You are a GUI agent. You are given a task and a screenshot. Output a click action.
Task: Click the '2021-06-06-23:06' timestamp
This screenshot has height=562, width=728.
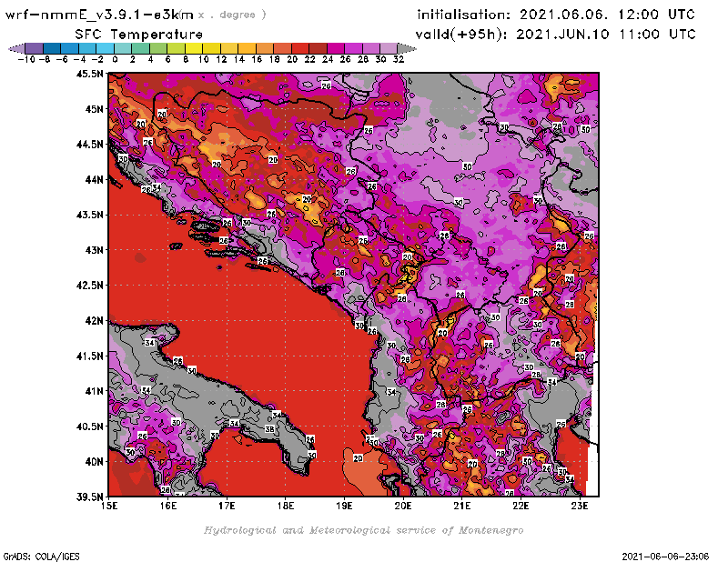[665, 556]
